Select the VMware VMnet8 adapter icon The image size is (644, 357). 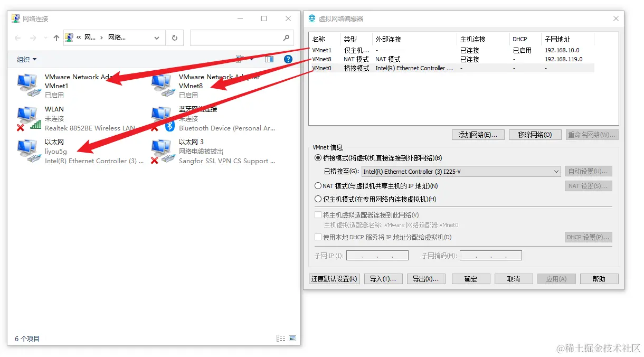tap(163, 86)
